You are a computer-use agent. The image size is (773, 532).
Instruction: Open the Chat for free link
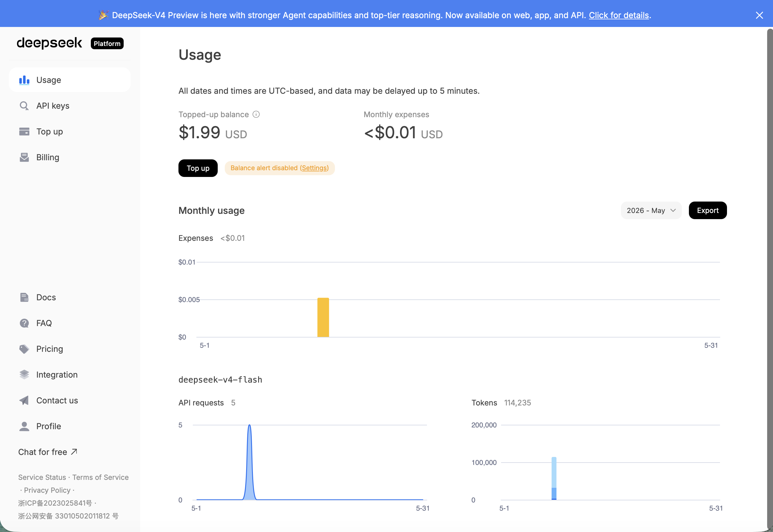click(48, 452)
